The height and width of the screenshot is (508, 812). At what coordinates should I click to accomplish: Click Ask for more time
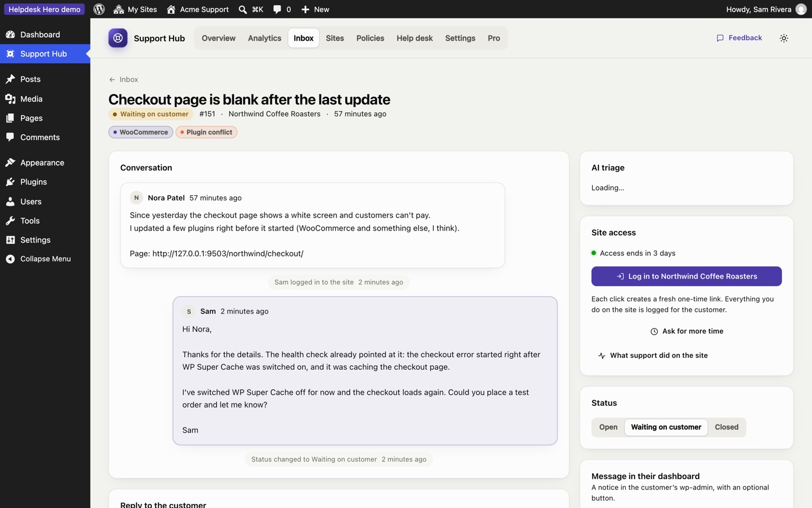tap(686, 332)
